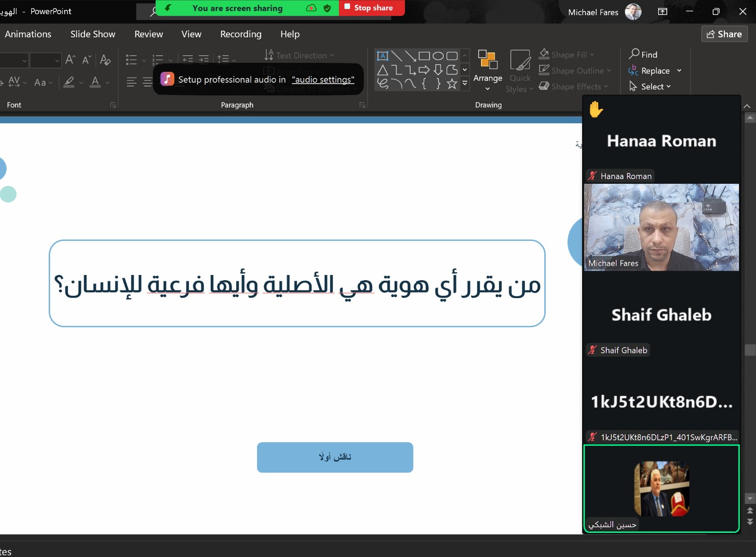
Task: Click Hanaa Roman's muted microphone icon
Action: coord(593,176)
